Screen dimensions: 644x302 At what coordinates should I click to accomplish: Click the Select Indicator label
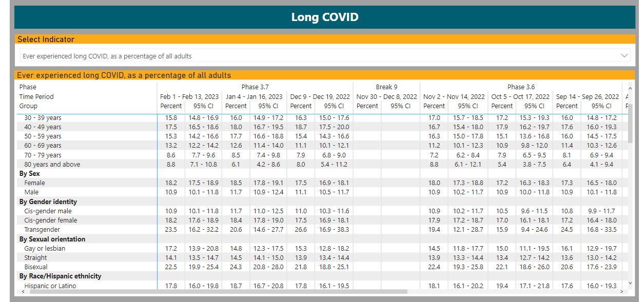coord(46,39)
